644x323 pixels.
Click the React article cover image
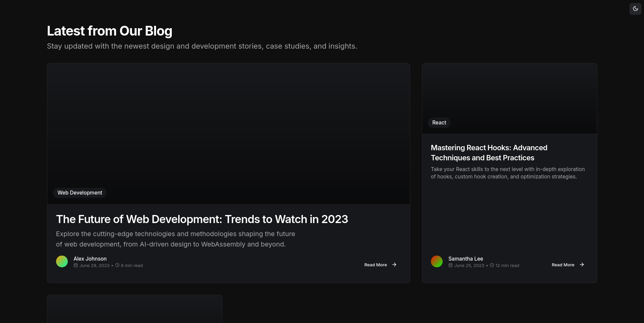point(509,91)
